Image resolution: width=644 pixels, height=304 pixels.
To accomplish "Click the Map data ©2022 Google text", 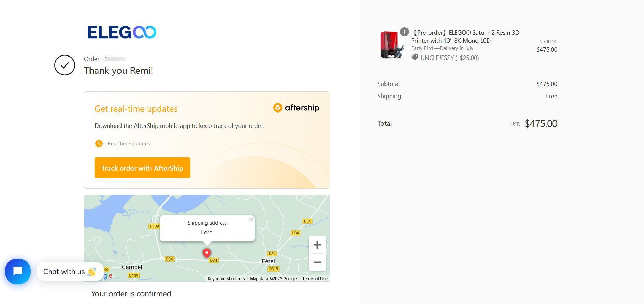I will (x=273, y=278).
